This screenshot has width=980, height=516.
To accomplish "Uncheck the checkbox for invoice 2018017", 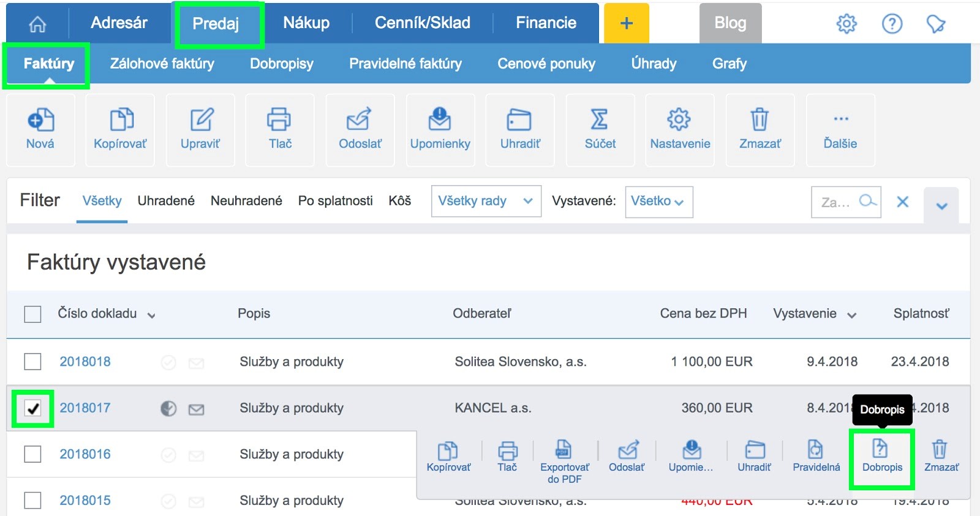I will [x=33, y=408].
